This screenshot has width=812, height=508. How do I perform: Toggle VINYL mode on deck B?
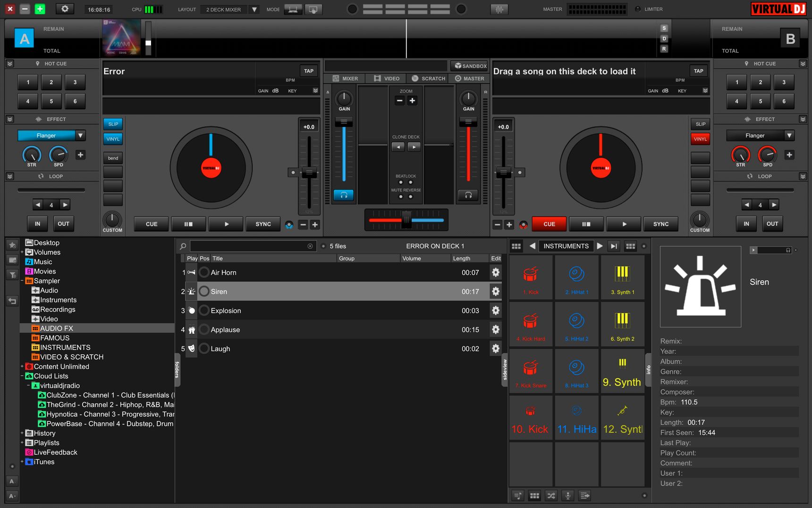[x=701, y=139]
